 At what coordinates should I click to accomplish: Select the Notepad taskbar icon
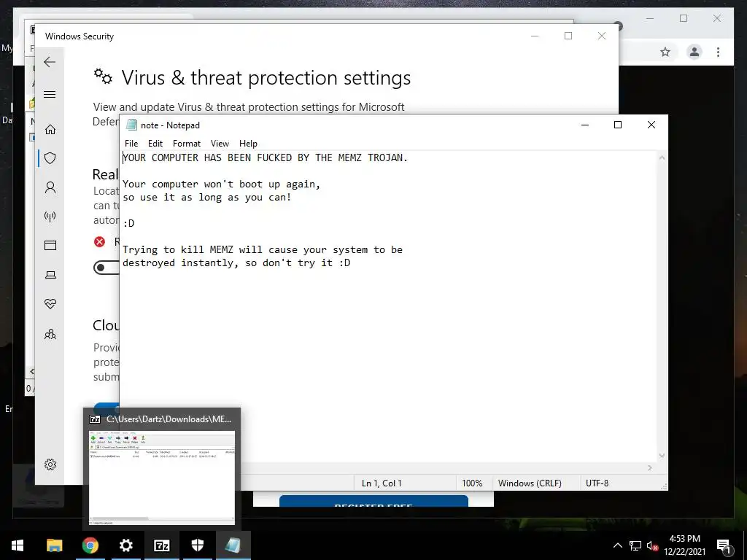[x=233, y=545]
